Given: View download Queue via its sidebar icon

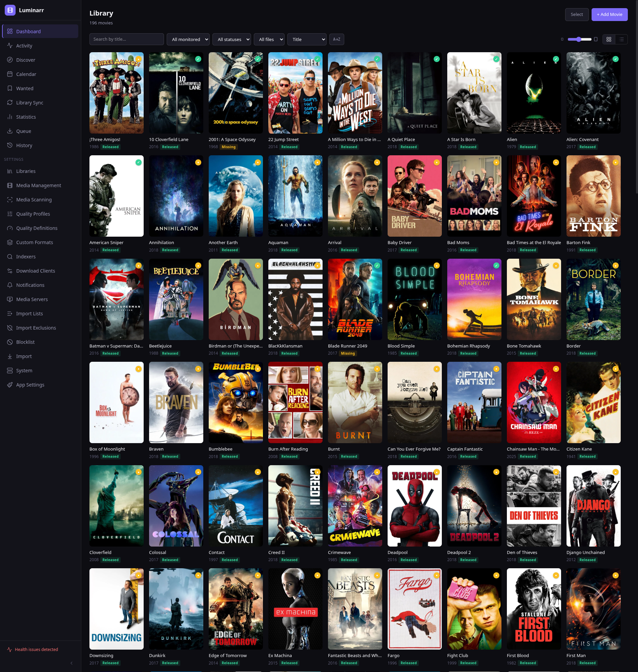Looking at the screenshot, I should click(x=23, y=131).
